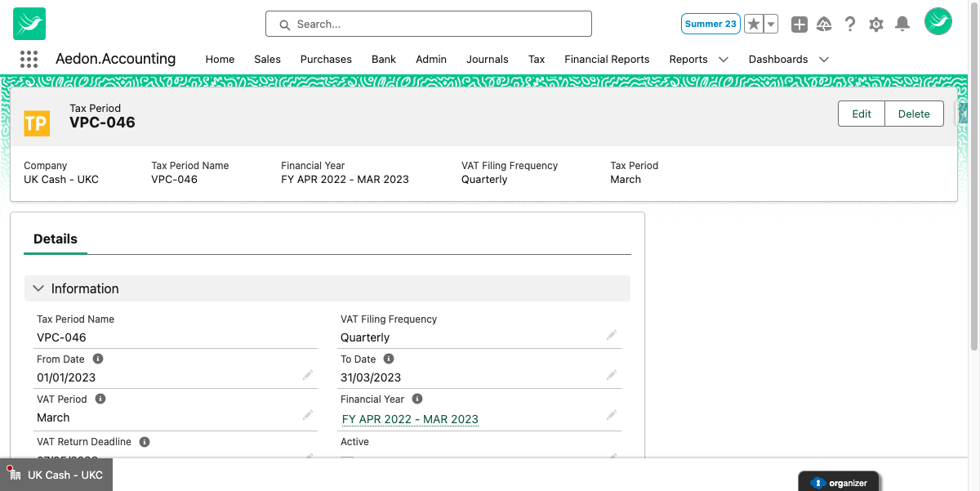Collapse the Information section
The height and width of the screenshot is (491, 980).
pyautogui.click(x=327, y=288)
